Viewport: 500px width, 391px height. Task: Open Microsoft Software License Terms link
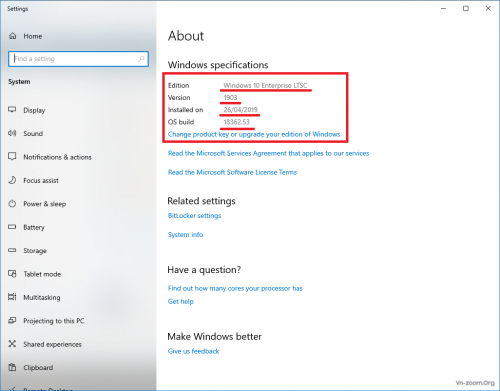click(232, 172)
